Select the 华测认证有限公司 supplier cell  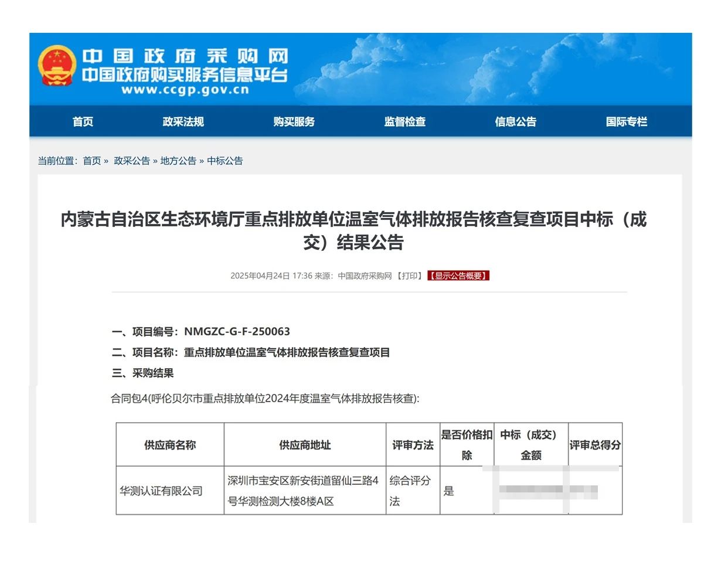161,491
